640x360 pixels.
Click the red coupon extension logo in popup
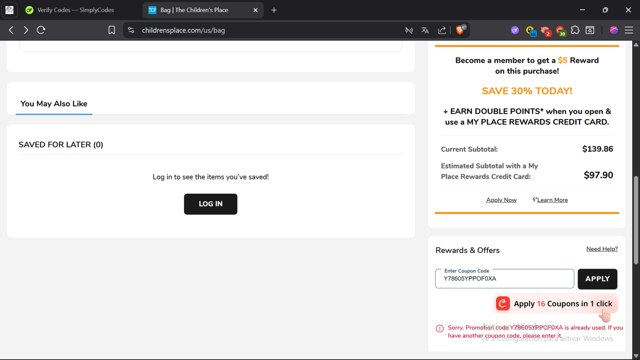503,303
